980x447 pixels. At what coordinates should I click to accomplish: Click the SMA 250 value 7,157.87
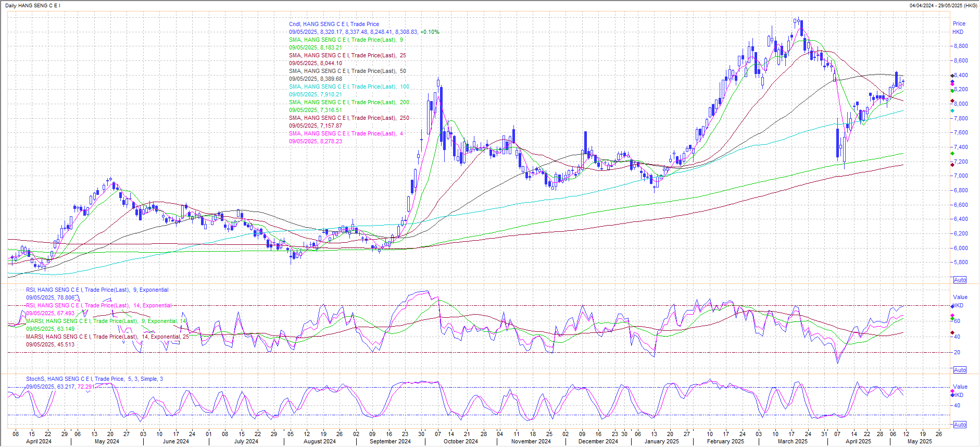point(331,126)
